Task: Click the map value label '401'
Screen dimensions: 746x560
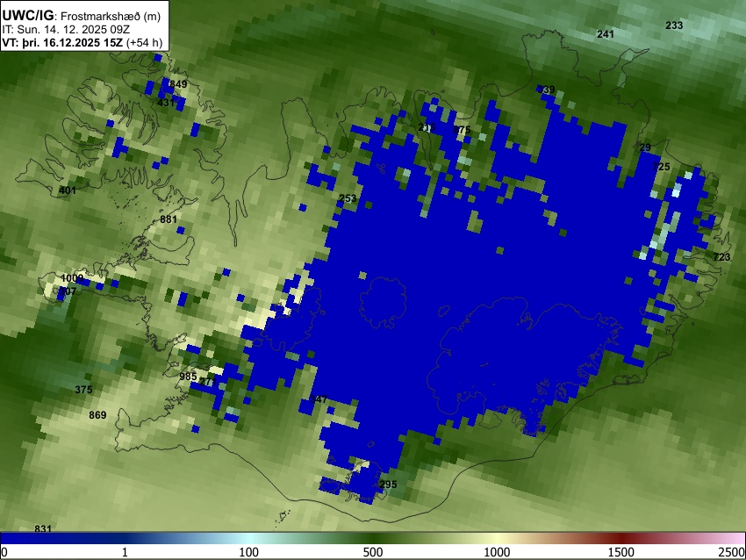Action: pos(68,190)
